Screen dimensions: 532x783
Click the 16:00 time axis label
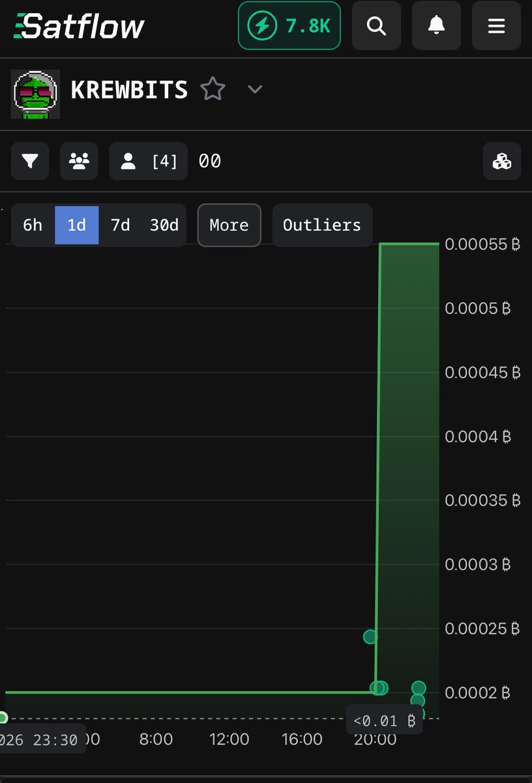coord(302,739)
